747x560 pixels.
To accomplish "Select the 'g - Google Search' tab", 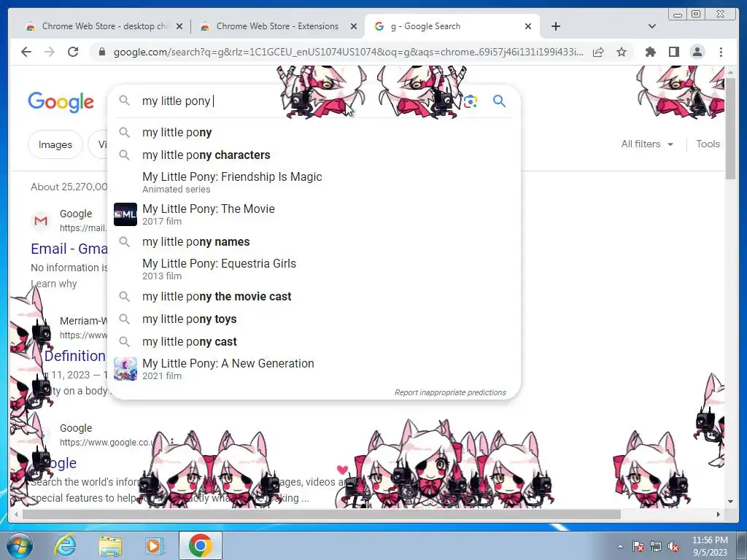I will (x=452, y=26).
